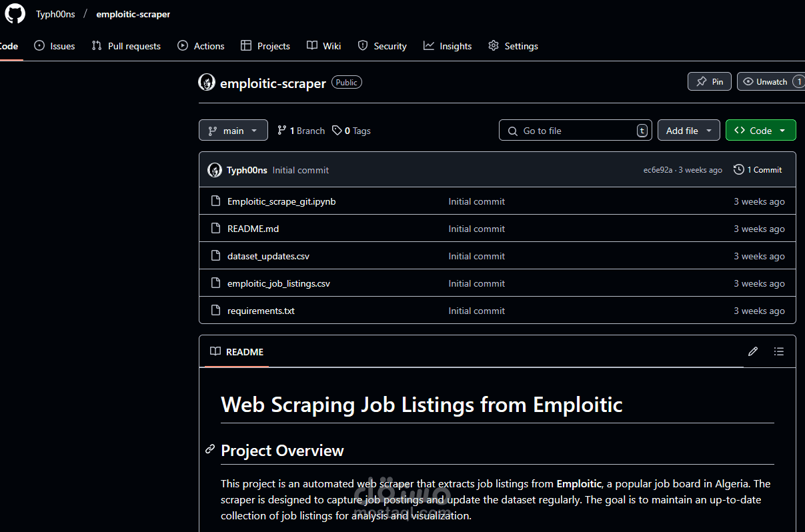Screen dimensions: 805x532
Task: Focus the Go to file search field
Action: (576, 131)
